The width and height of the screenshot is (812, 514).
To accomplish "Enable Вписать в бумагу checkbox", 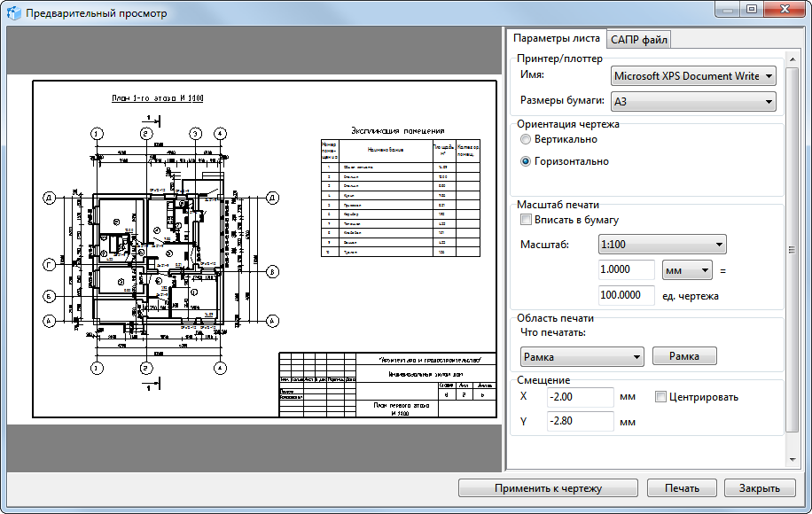I will click(527, 220).
